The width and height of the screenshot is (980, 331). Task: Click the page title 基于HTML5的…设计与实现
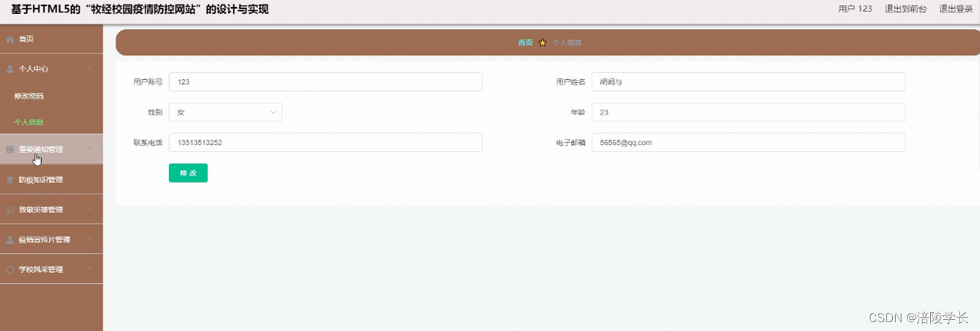point(140,10)
